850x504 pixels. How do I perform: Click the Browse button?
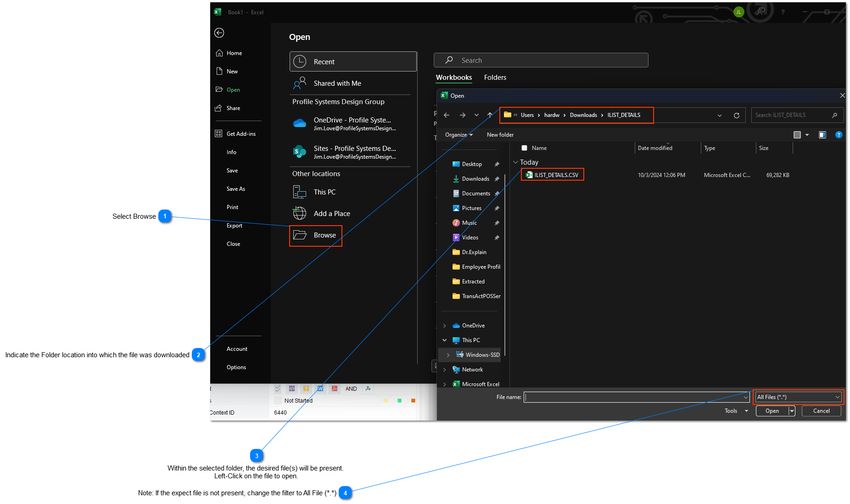[316, 235]
